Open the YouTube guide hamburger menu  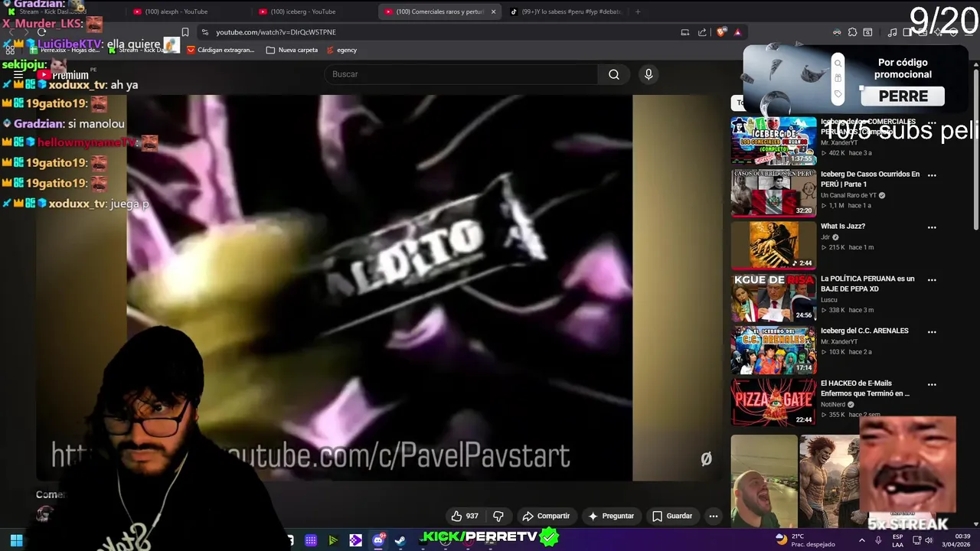click(18, 75)
